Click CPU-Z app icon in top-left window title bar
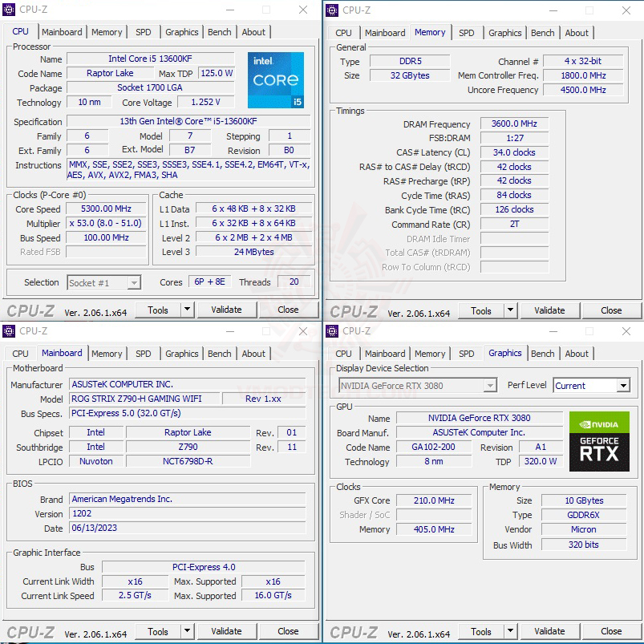644x644 pixels. click(9, 10)
